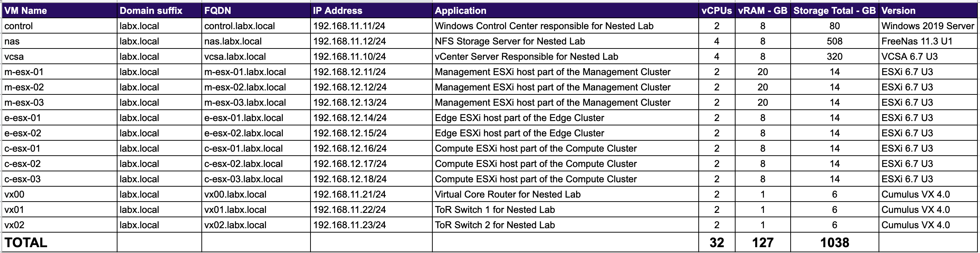Click the total vCPUs value 32
The image size is (980, 253).
(717, 243)
